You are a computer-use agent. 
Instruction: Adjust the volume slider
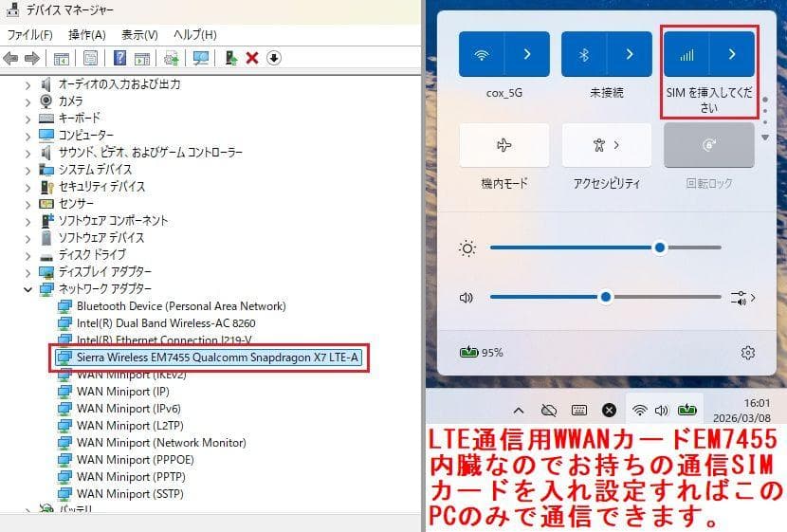[605, 297]
